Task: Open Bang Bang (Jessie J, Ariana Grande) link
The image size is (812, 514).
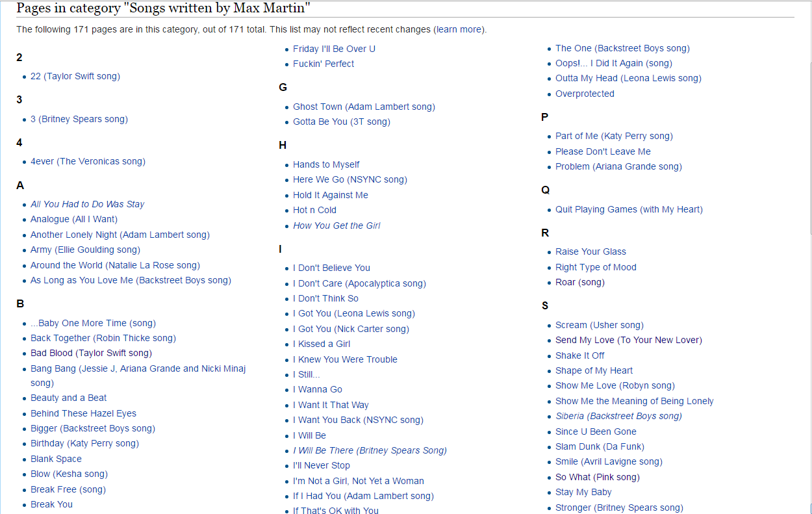Action: pos(138,376)
